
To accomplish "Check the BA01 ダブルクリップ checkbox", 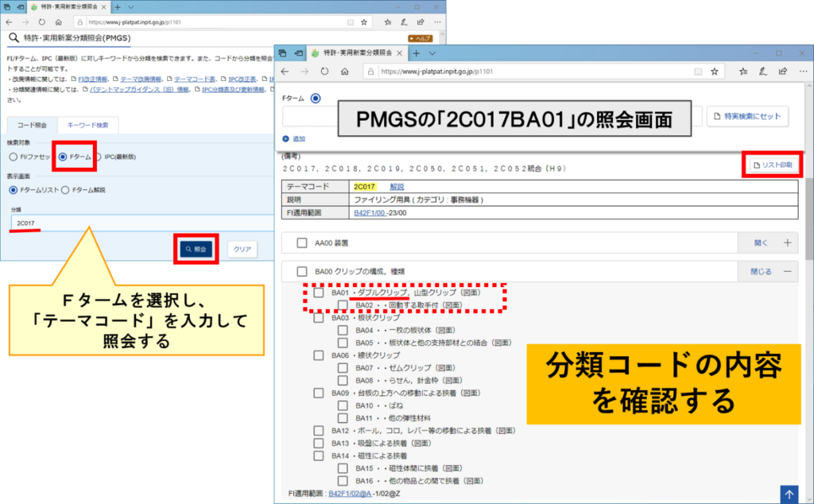I will click(x=318, y=293).
